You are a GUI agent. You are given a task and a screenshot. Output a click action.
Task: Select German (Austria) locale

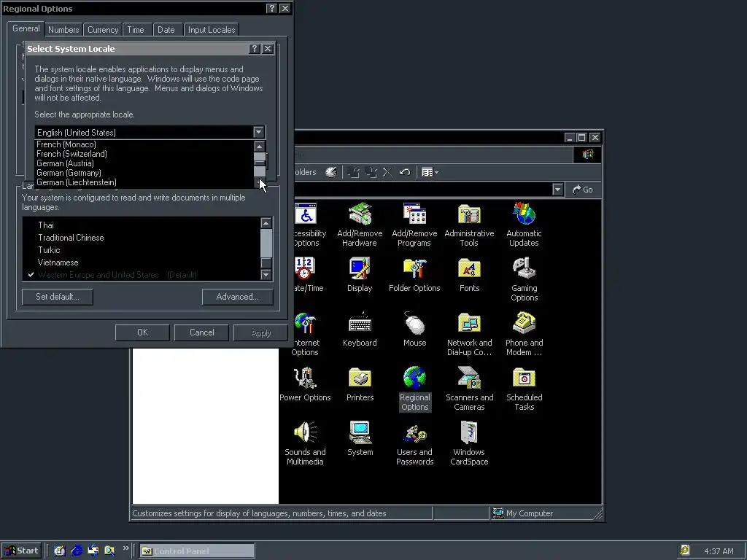pyautogui.click(x=144, y=163)
